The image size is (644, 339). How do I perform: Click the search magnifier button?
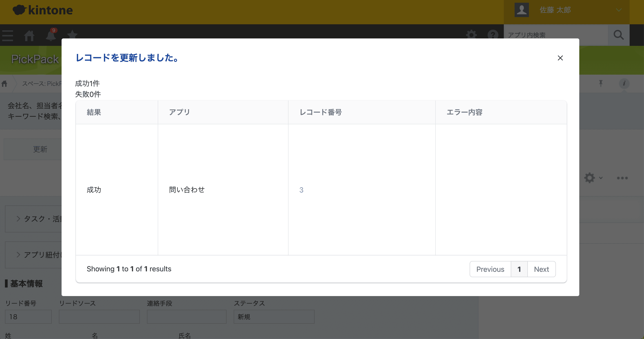[619, 35]
